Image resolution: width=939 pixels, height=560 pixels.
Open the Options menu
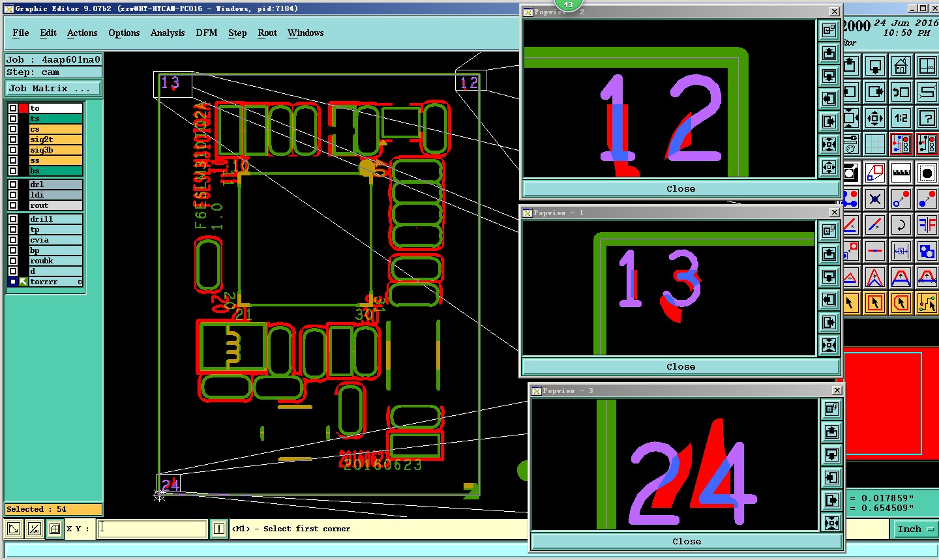[x=124, y=33]
